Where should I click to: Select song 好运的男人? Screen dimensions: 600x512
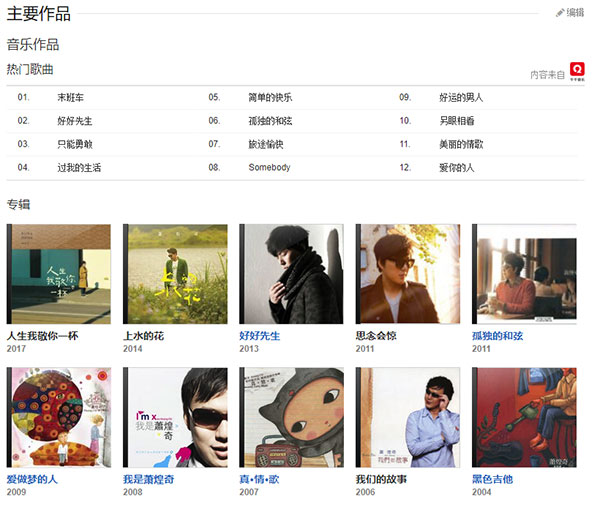[x=461, y=98]
